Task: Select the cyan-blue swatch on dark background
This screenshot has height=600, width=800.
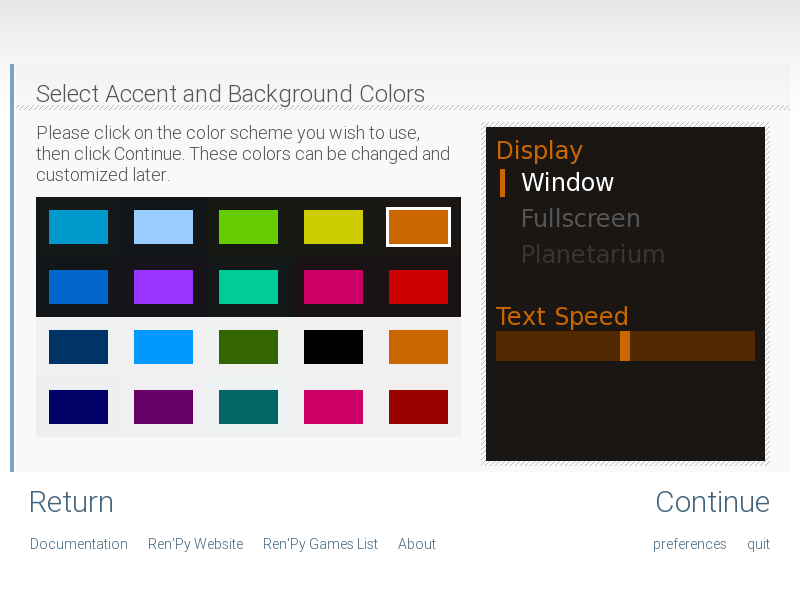Action: [x=78, y=227]
